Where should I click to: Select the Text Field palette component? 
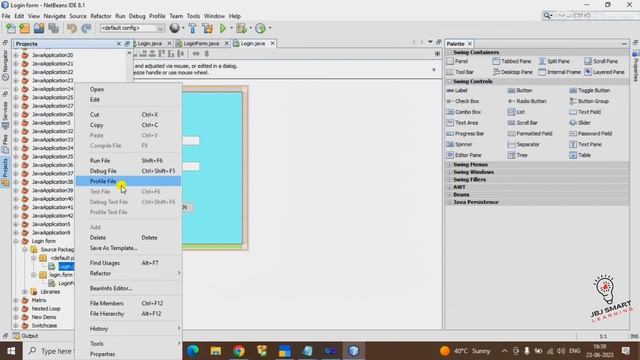[585, 112]
